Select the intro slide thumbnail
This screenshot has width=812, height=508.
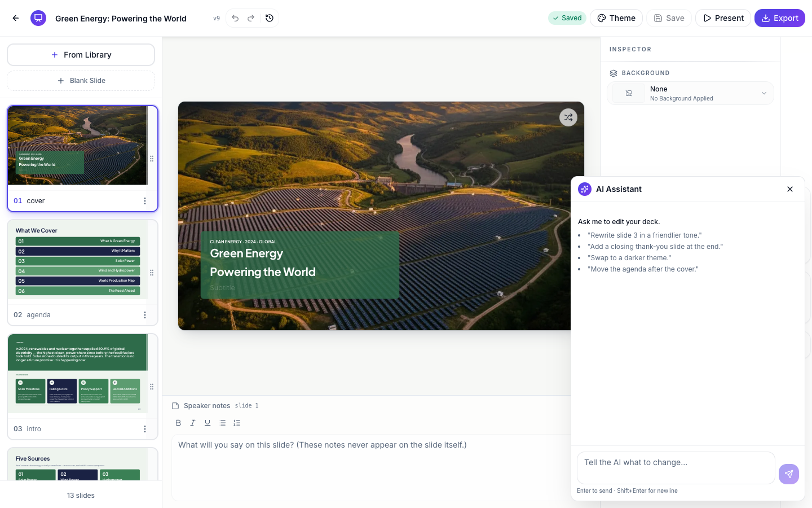click(78, 374)
